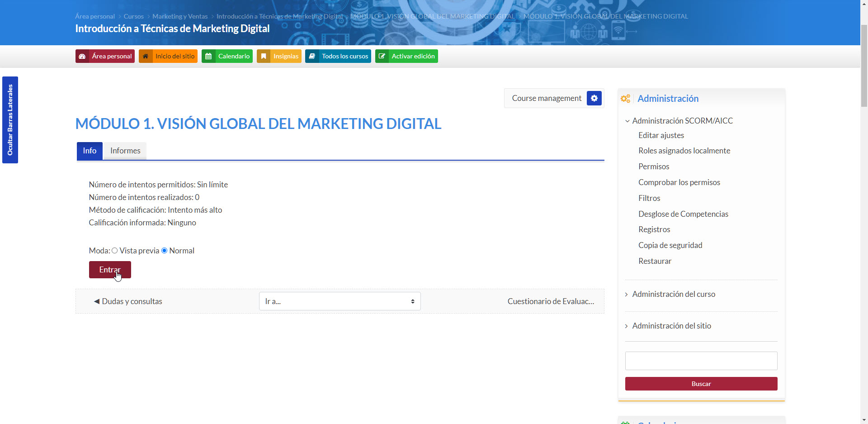Image resolution: width=868 pixels, height=424 pixels.
Task: Select the Info tab
Action: pyautogui.click(x=90, y=151)
